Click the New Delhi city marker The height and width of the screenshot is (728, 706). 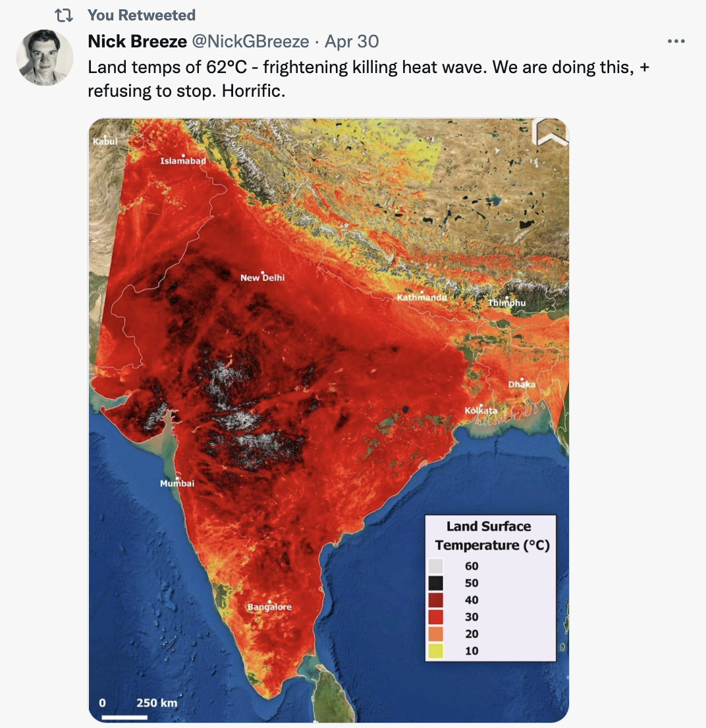click(263, 273)
